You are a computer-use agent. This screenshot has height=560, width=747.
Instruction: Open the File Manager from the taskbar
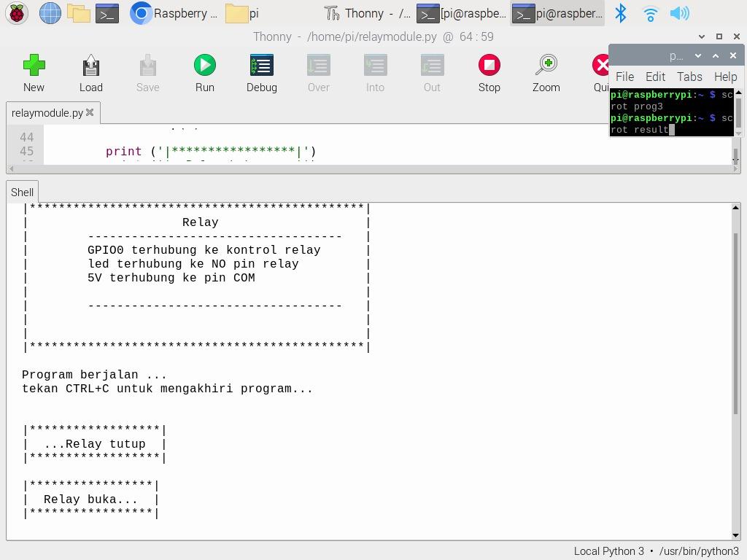coord(79,13)
